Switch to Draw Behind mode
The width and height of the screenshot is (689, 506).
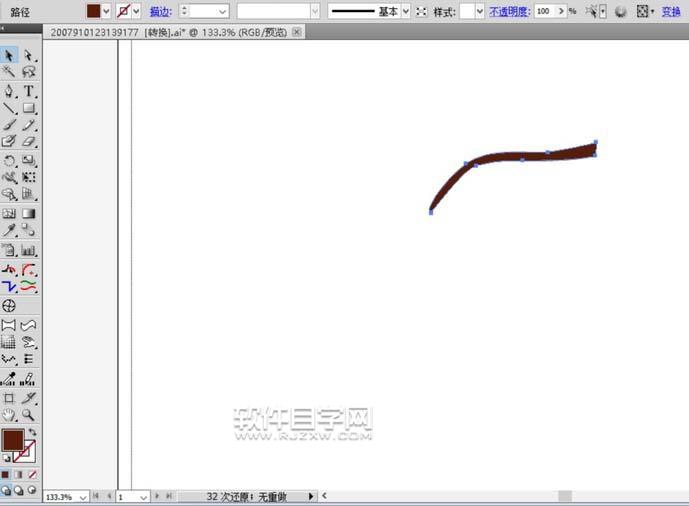click(x=19, y=490)
